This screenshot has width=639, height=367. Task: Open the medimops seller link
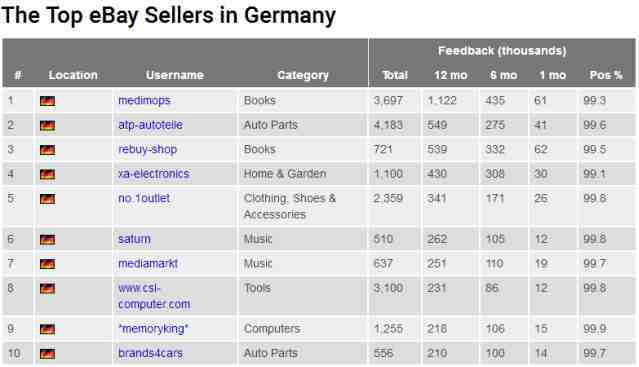(144, 101)
